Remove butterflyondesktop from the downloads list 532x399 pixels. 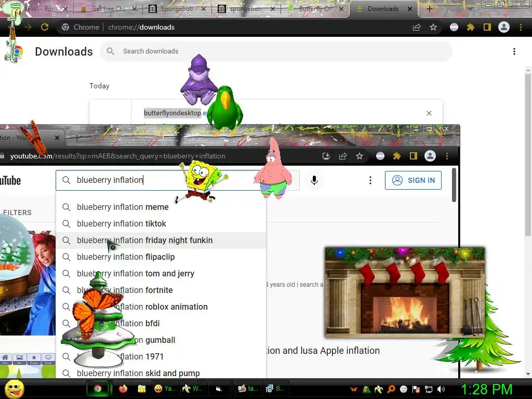pyautogui.click(x=429, y=113)
